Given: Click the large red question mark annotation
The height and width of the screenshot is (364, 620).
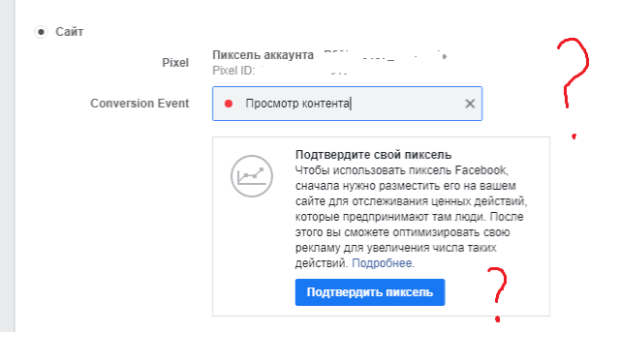Looking at the screenshot, I should tap(573, 74).
